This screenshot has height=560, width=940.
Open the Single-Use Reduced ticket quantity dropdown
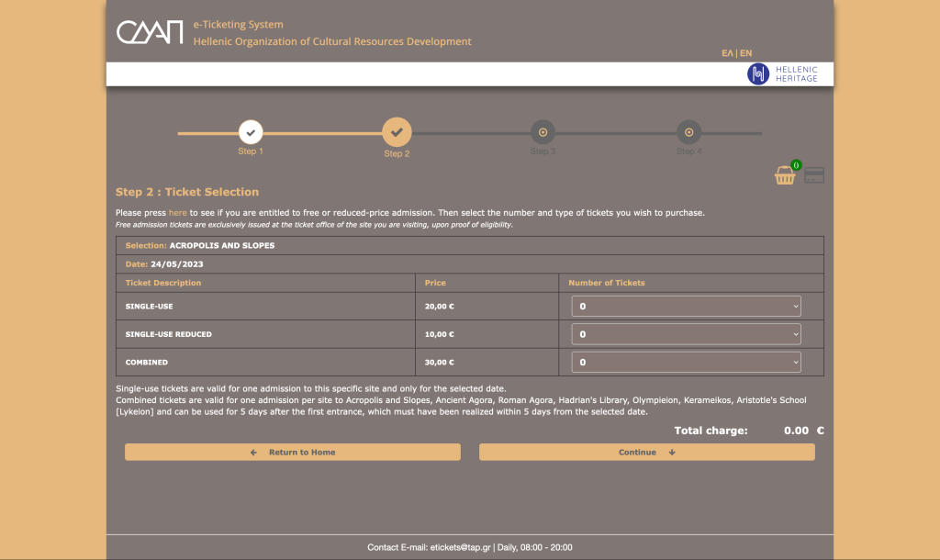click(x=686, y=334)
